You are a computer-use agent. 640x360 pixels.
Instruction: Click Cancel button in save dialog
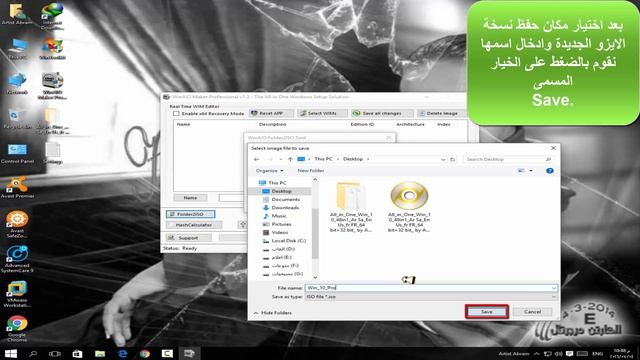[x=532, y=312]
